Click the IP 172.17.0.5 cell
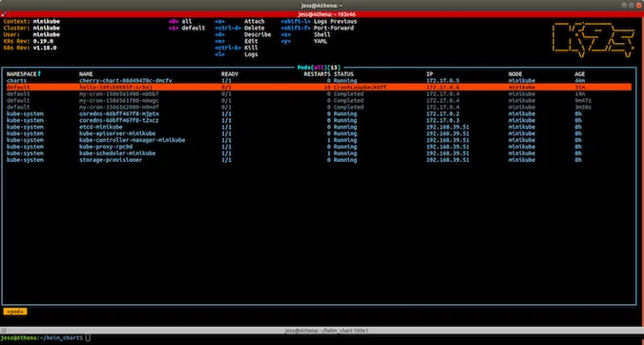Viewport: 644px width, 345px height. pyautogui.click(x=443, y=80)
